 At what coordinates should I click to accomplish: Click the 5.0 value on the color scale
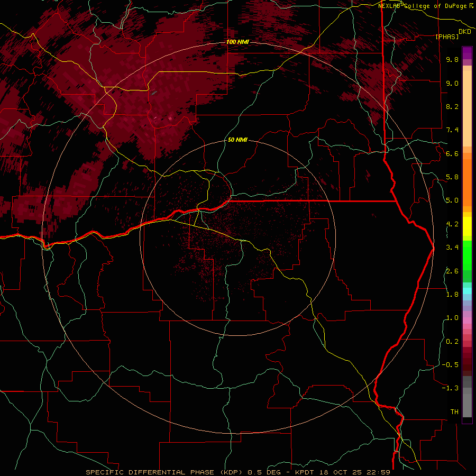[x=452, y=200]
